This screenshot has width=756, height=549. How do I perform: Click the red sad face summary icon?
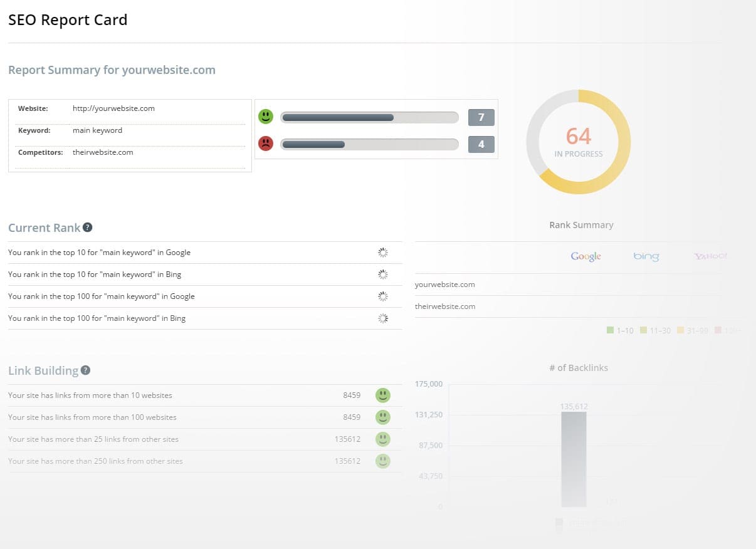266,144
